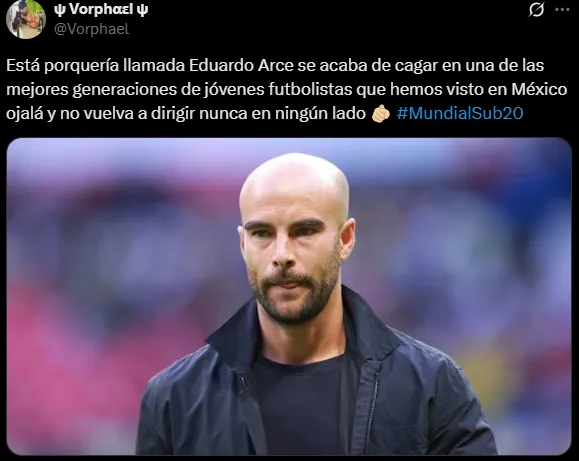The height and width of the screenshot is (461, 579).
Task: Open the three-dot more options menu
Action: coord(562,10)
